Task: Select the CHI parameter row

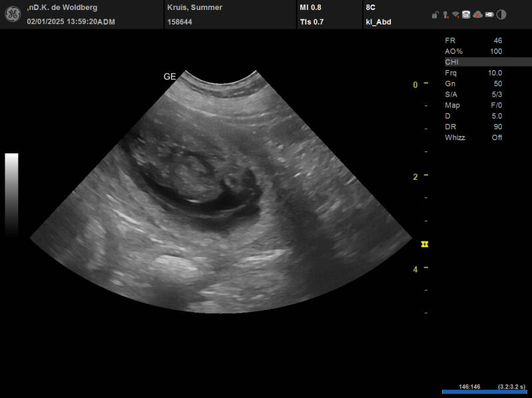Action: coord(488,62)
